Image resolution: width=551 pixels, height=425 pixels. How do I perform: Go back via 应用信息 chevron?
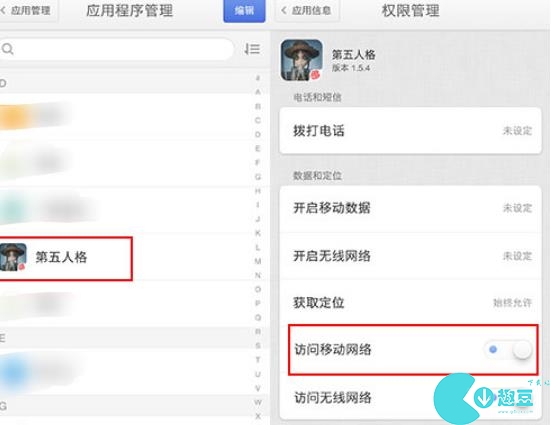pos(284,11)
